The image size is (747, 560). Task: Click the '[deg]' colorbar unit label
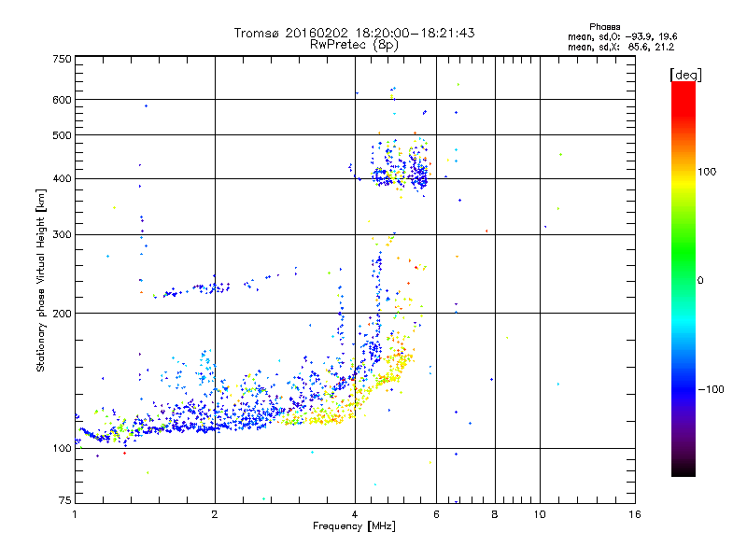(685, 75)
